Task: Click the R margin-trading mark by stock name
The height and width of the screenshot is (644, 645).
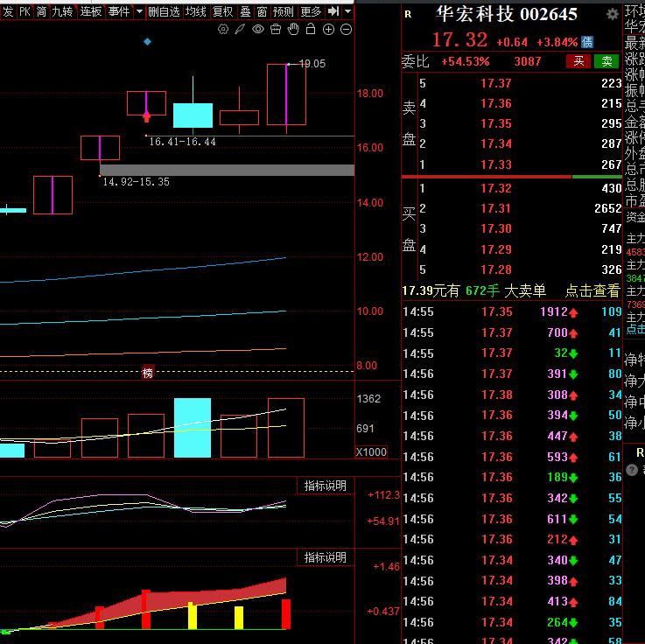Action: [408, 14]
